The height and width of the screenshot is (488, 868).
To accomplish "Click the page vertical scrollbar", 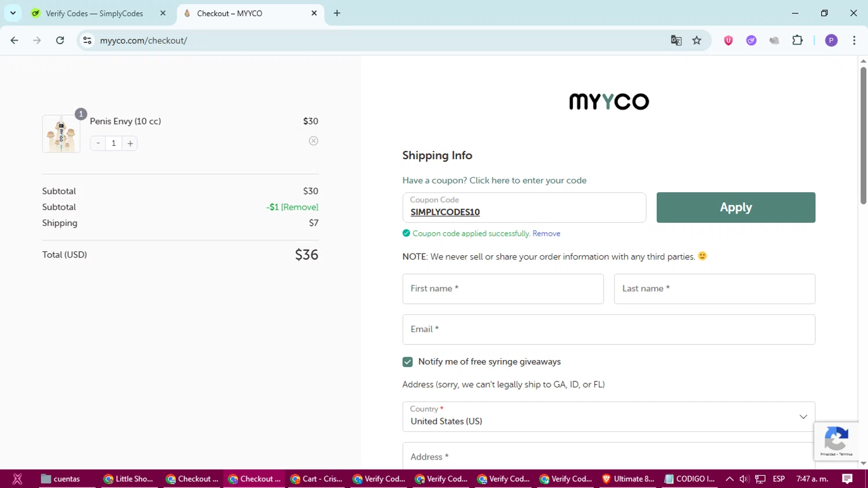I will point(863,135).
